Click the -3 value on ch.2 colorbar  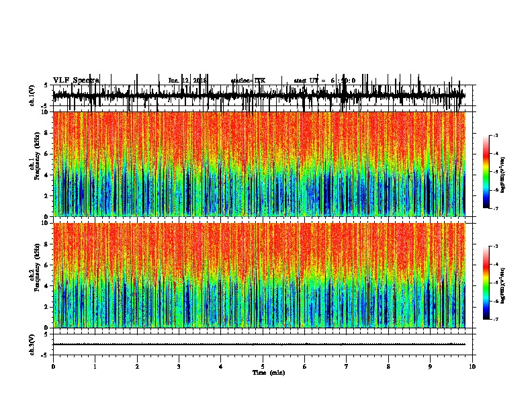click(496, 246)
